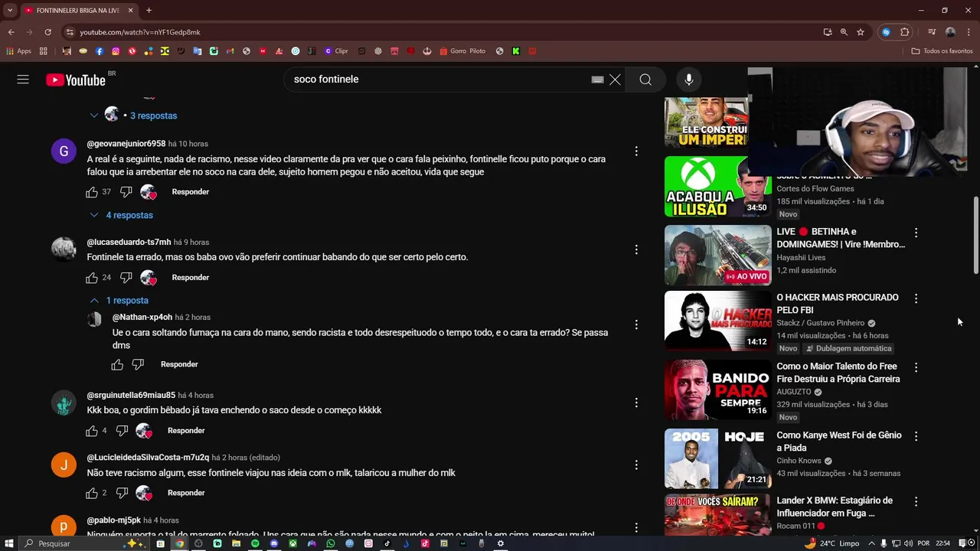
Task: Open the YouTube guide hamburger menu
Action: click(23, 80)
